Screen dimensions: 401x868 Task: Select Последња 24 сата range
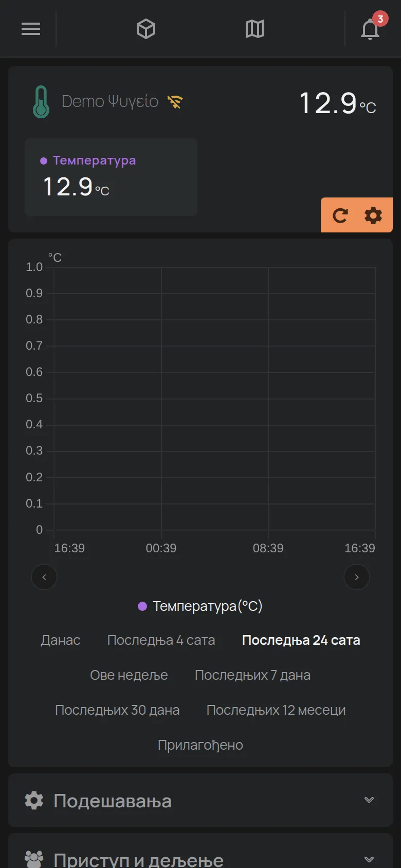tap(301, 640)
